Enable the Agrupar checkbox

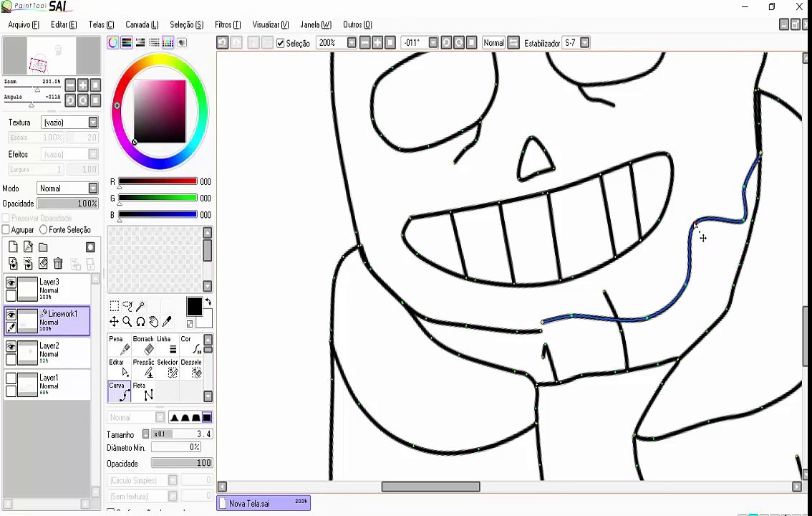[x=6, y=229]
